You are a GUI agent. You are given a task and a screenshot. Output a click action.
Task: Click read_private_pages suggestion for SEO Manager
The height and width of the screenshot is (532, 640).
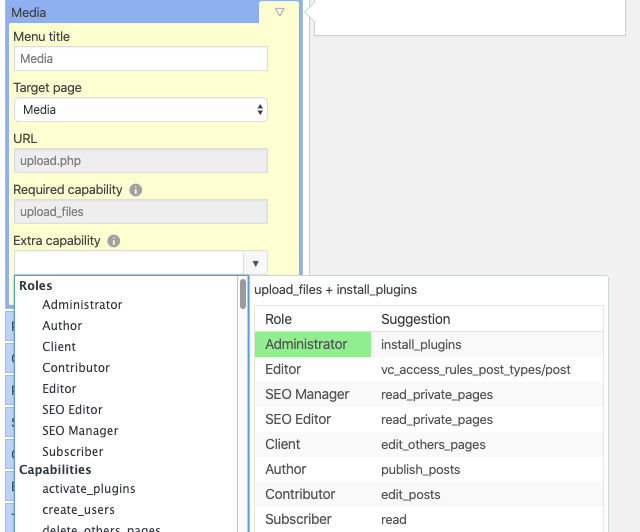pos(437,394)
